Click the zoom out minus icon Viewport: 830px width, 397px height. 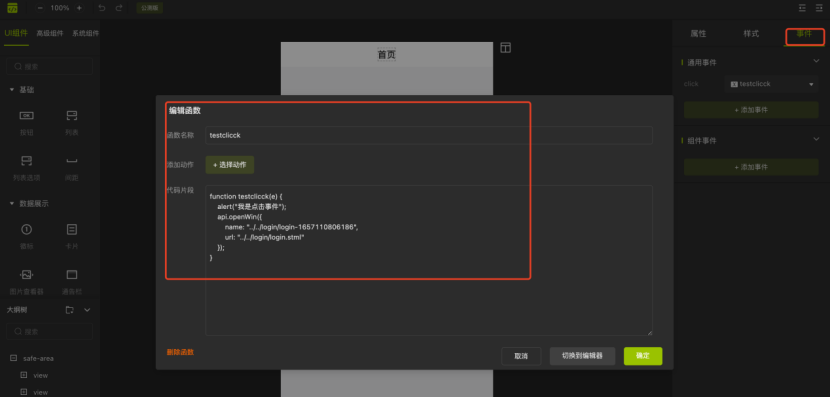40,8
